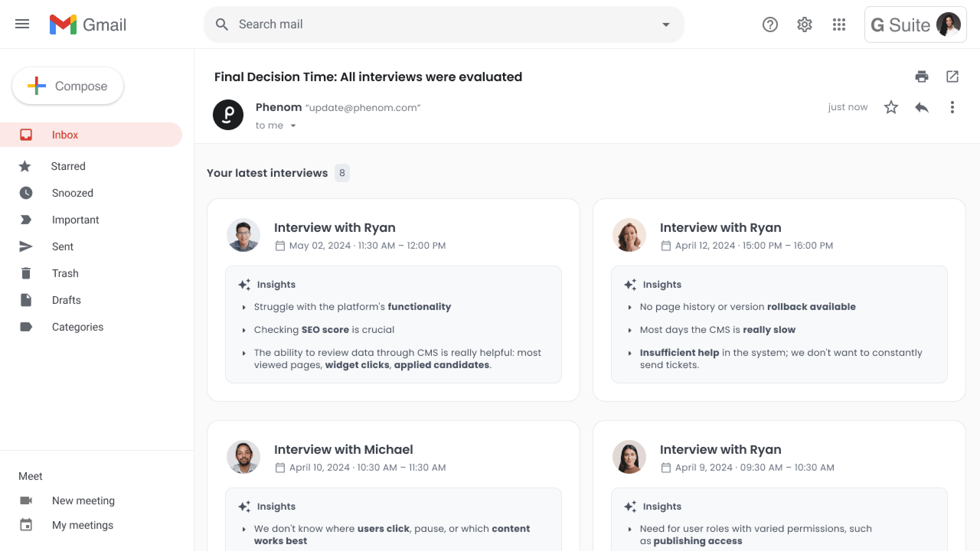The height and width of the screenshot is (551, 980).
Task: Open the main menu hamburger icon
Action: (x=22, y=24)
